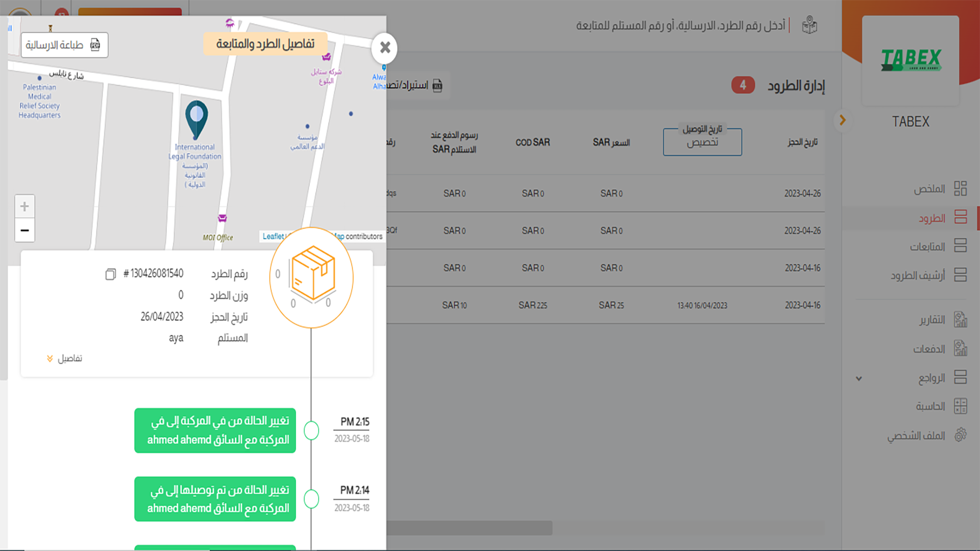This screenshot has height=551, width=980.
Task: Copy the parcel number with the copy icon
Action: 110,274
